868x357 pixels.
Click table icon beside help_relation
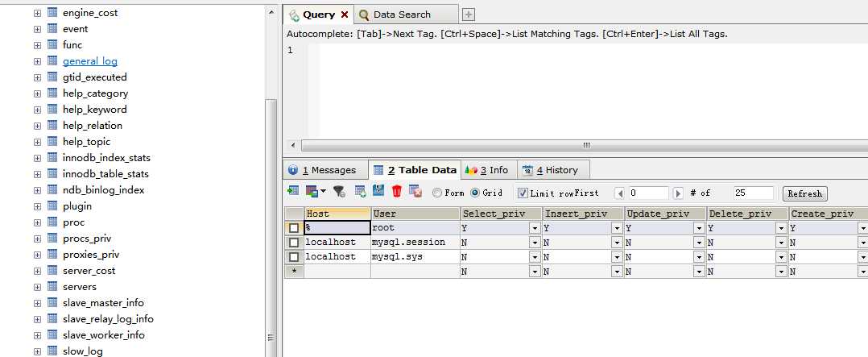coord(52,125)
